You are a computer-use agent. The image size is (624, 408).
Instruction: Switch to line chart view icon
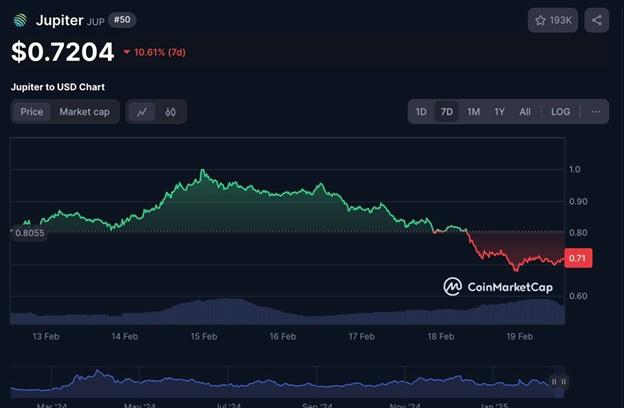point(142,112)
